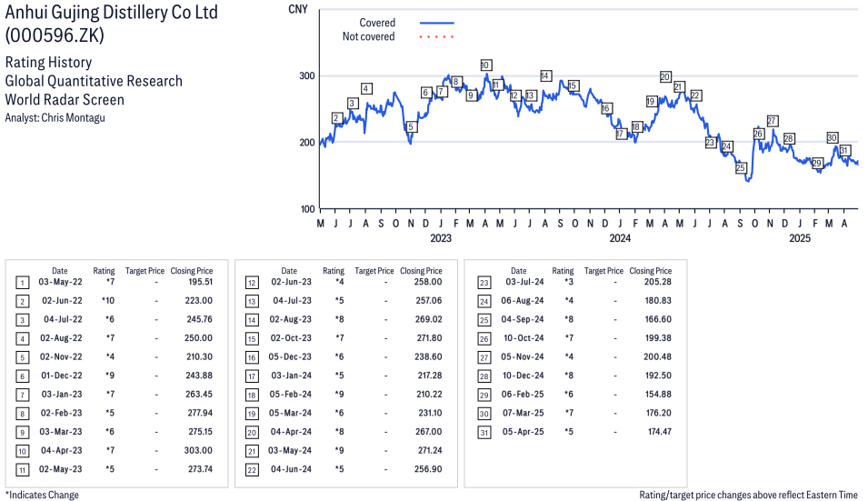
Task: Click the date 03-May-22
Action: pos(60,282)
